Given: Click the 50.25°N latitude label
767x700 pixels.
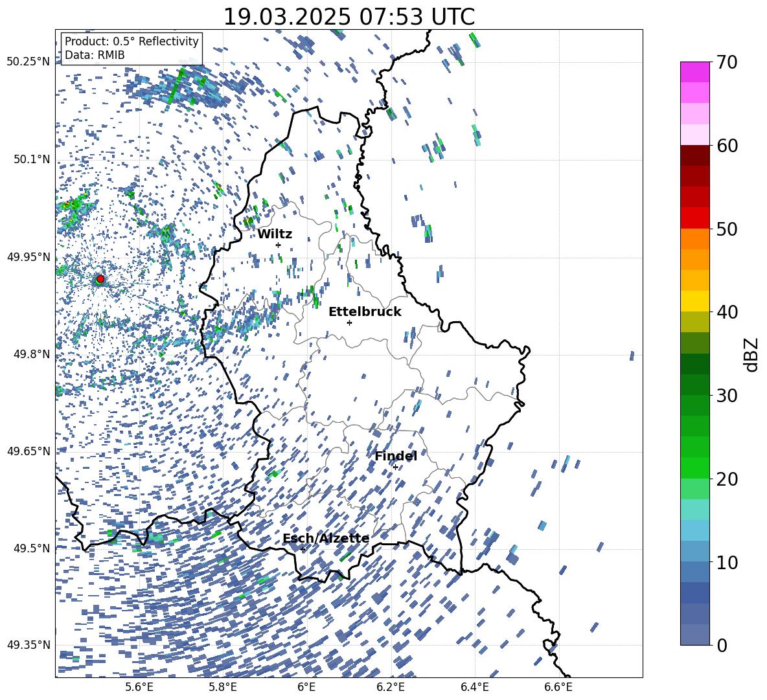Looking at the screenshot, I should (x=29, y=62).
